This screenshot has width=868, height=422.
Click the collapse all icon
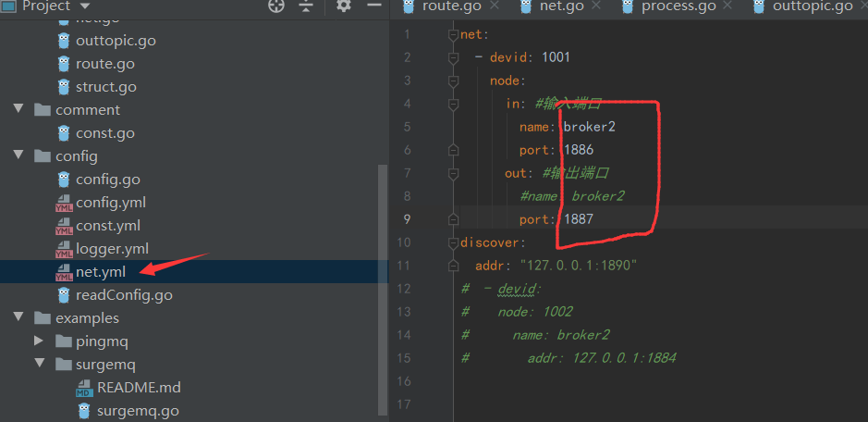click(306, 6)
